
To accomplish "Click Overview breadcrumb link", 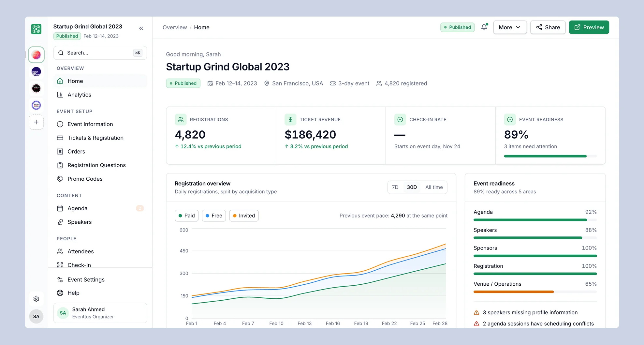I will point(175,27).
